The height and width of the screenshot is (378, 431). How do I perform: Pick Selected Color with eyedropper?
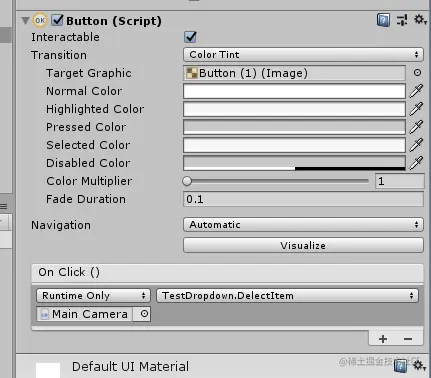pos(416,145)
